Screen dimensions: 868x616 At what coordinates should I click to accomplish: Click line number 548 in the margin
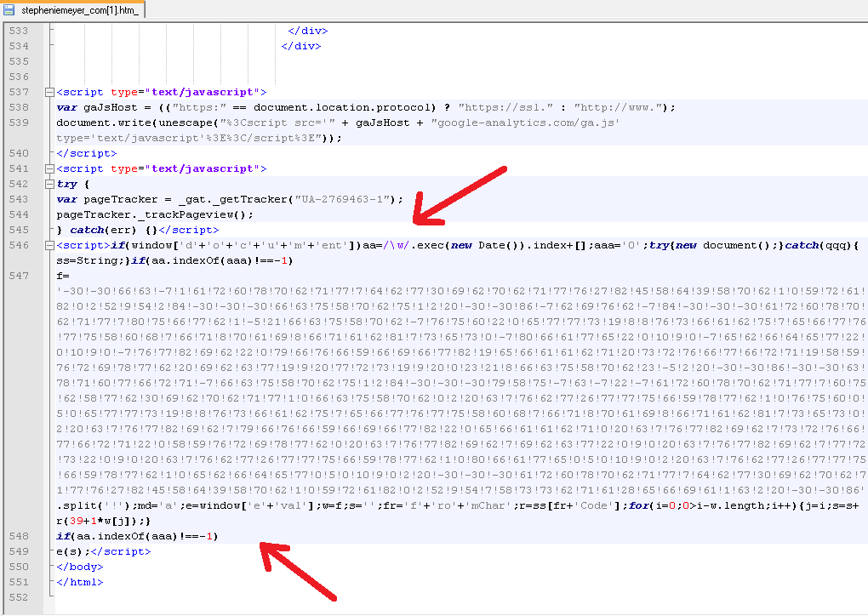(x=19, y=536)
